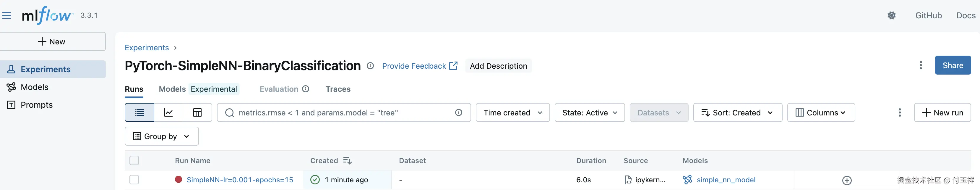
Task: Open the simple_nn_model link
Action: [x=726, y=180]
